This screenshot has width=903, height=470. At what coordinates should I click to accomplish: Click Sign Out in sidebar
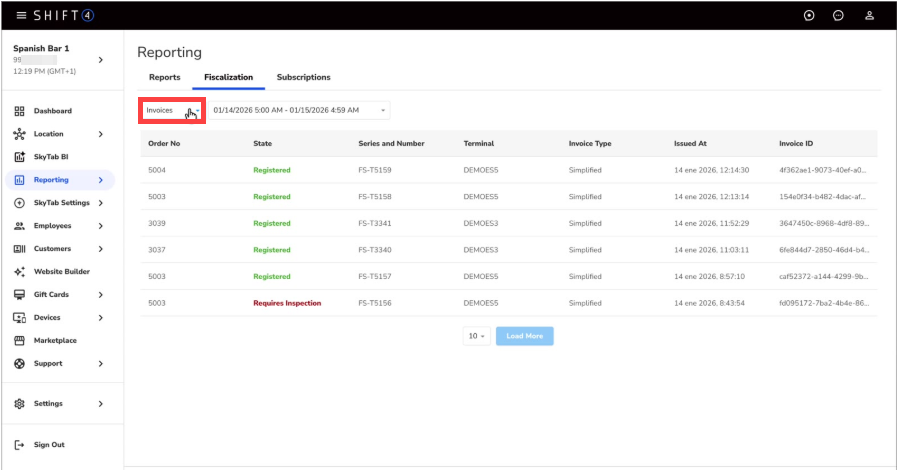pyautogui.click(x=48, y=444)
